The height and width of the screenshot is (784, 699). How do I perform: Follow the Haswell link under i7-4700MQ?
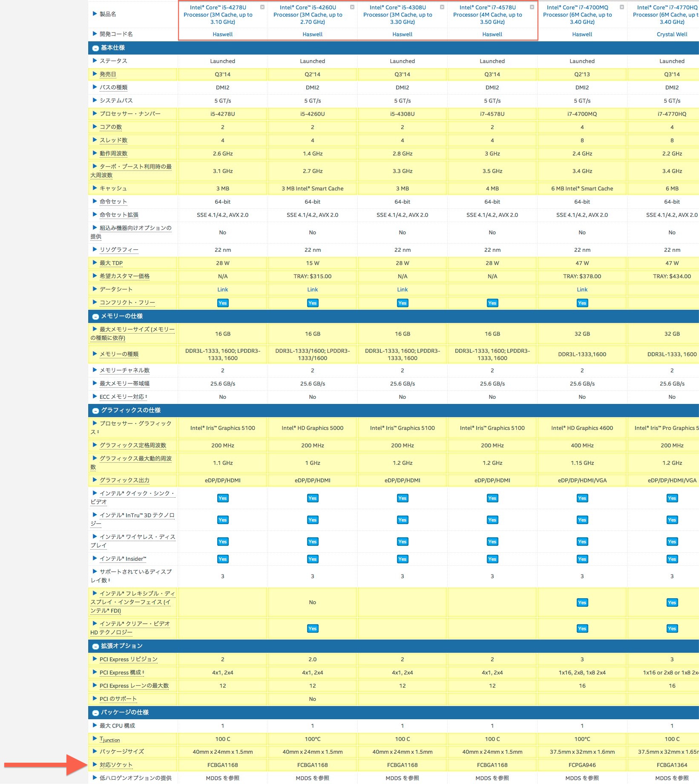[x=582, y=35]
